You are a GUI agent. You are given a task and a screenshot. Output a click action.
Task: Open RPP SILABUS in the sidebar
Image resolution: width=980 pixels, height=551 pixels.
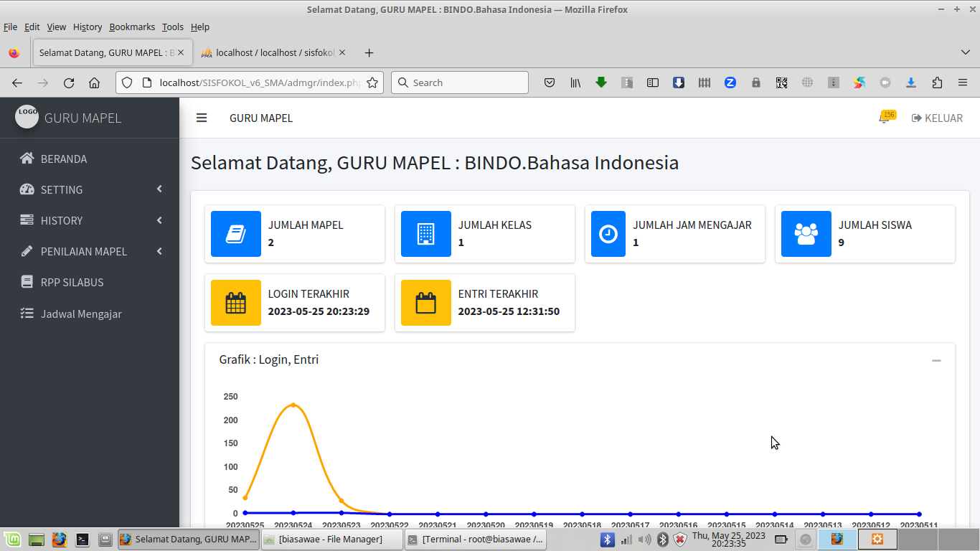tap(90, 282)
